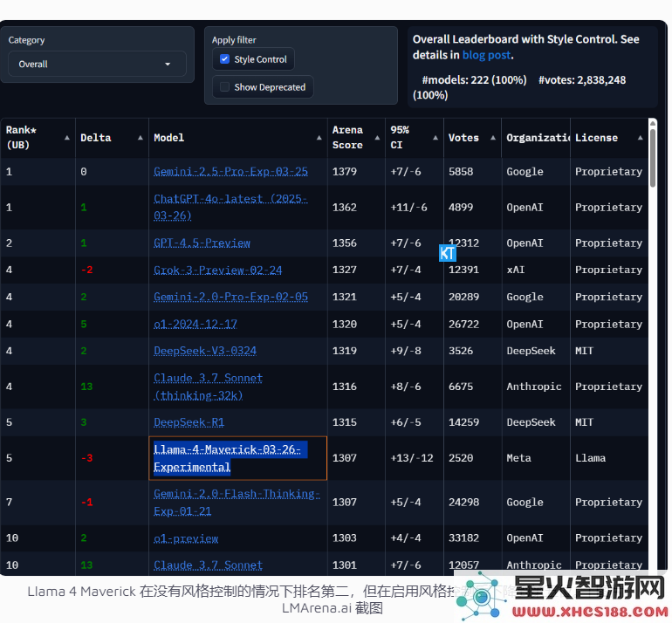
Task: Open o1-preview model link
Action: pyautogui.click(x=186, y=538)
